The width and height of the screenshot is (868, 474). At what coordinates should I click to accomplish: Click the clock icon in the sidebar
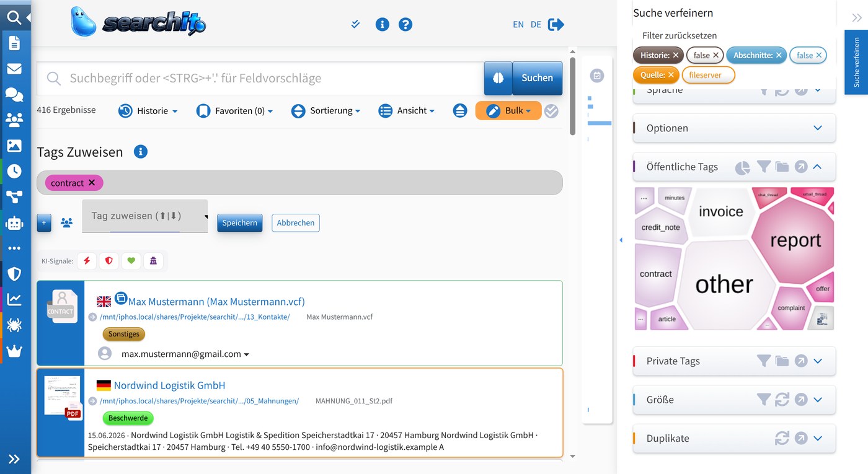click(x=14, y=171)
